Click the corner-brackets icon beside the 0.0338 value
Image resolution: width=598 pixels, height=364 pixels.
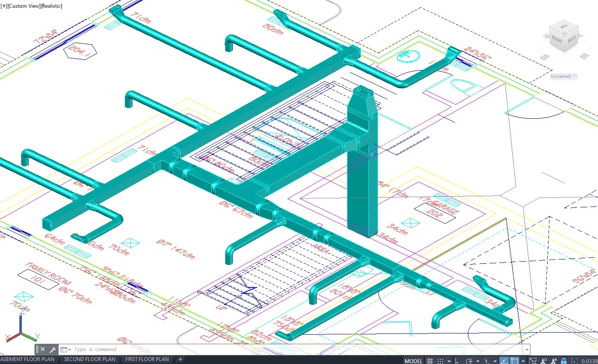574,361
